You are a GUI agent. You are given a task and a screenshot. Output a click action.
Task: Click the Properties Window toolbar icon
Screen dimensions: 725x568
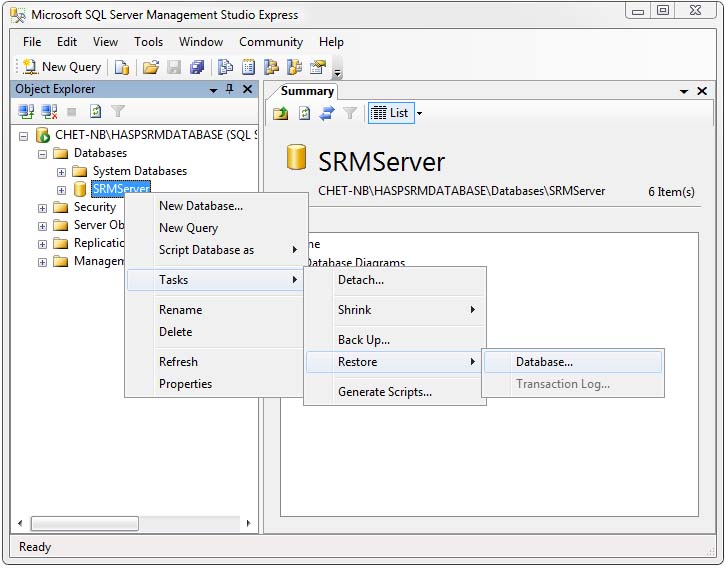[x=318, y=68]
